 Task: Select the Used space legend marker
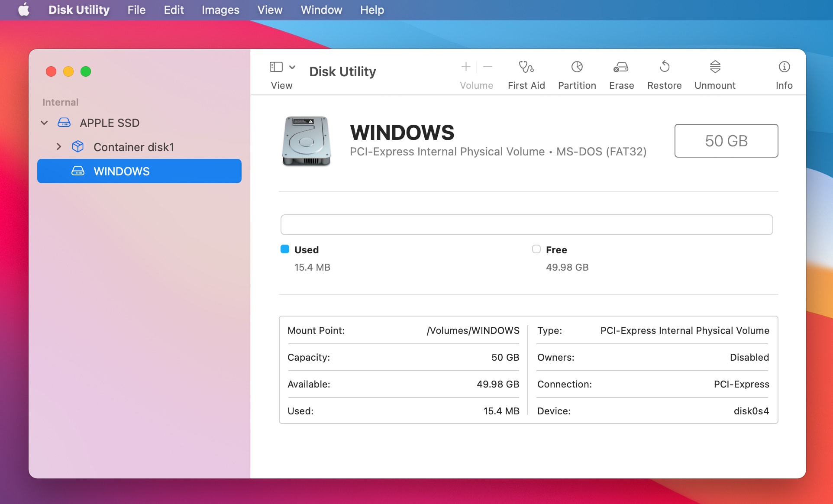(284, 249)
